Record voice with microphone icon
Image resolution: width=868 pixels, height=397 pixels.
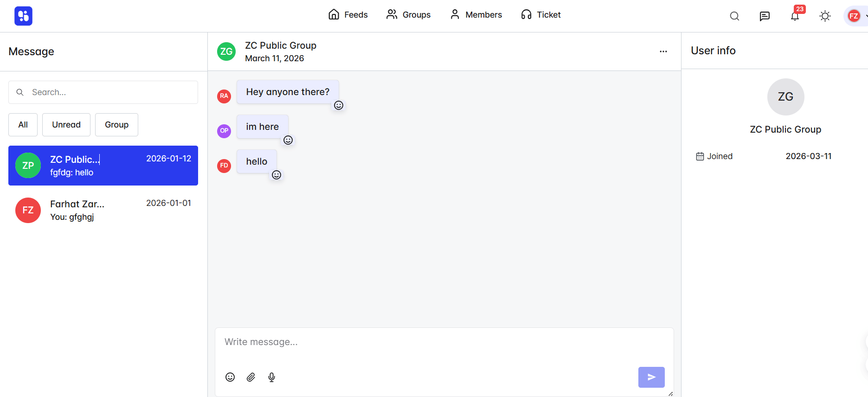tap(272, 377)
